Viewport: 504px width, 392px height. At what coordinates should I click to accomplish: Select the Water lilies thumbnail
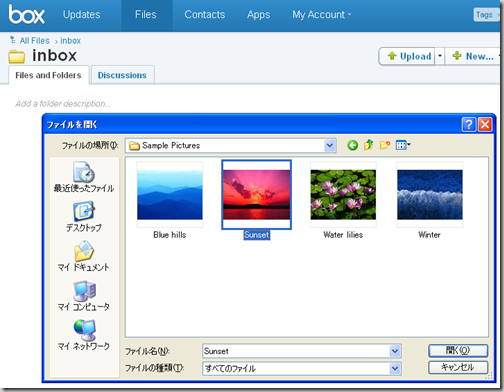click(343, 195)
